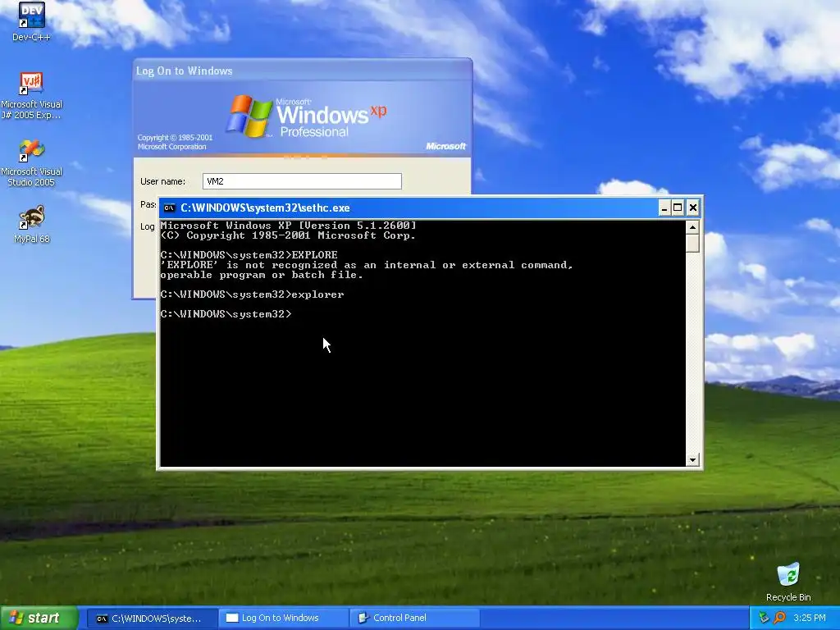
Task: Click the last C:\WINDOWS\system32> prompt
Action: coord(226,314)
